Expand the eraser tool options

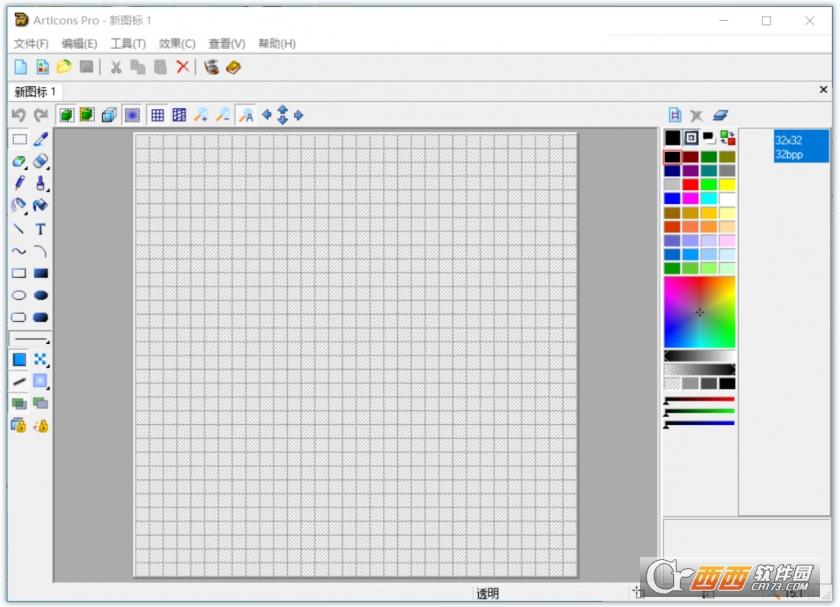coord(48,166)
